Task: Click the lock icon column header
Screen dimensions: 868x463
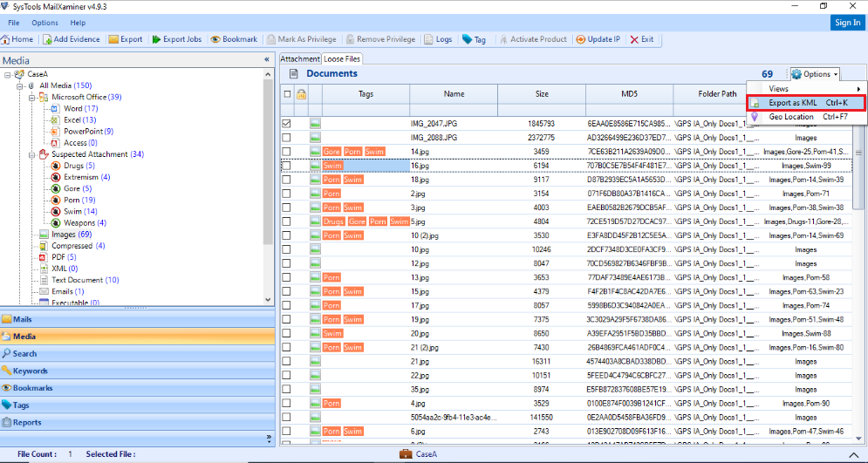Action: tap(301, 94)
